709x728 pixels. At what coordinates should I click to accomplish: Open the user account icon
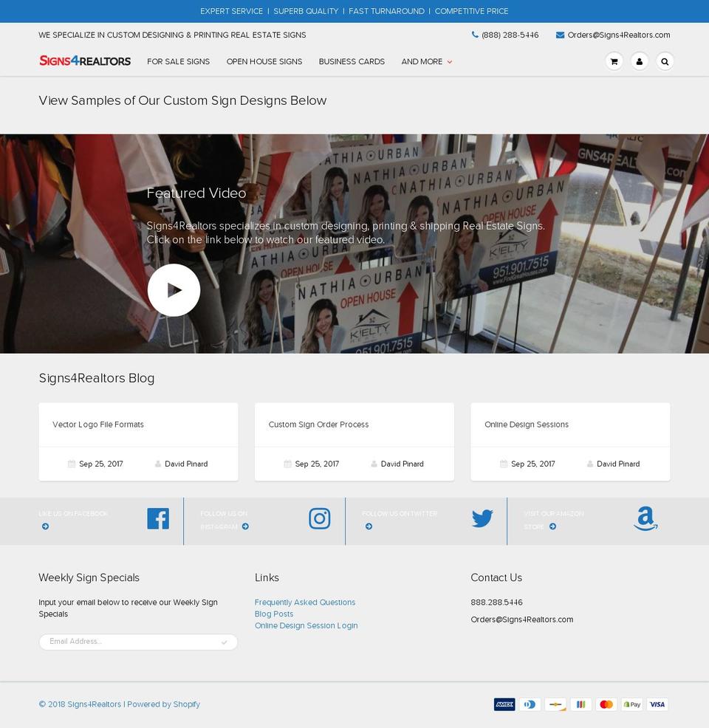click(640, 61)
